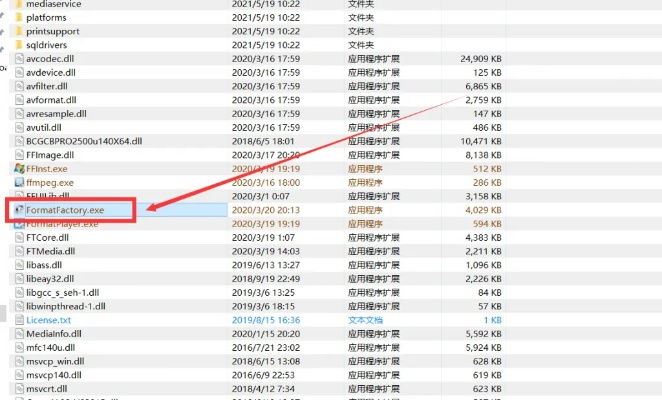Select the mediaservice folder name
This screenshot has width=662, height=400.
click(54, 4)
